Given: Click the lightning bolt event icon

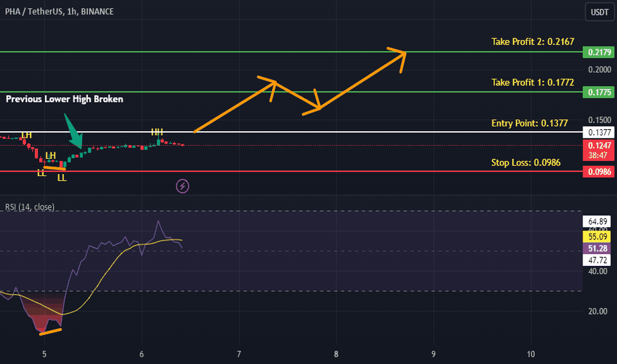Looking at the screenshot, I should point(183,186).
